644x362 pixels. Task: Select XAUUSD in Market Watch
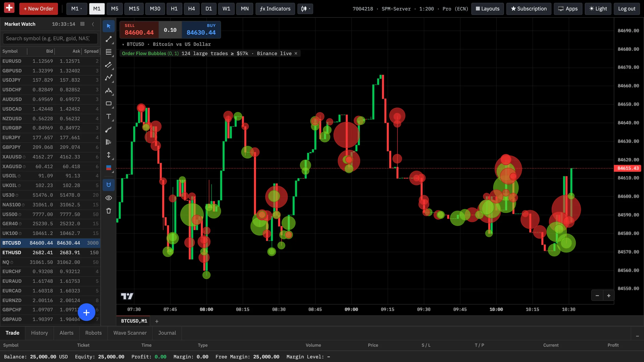pyautogui.click(x=50, y=157)
